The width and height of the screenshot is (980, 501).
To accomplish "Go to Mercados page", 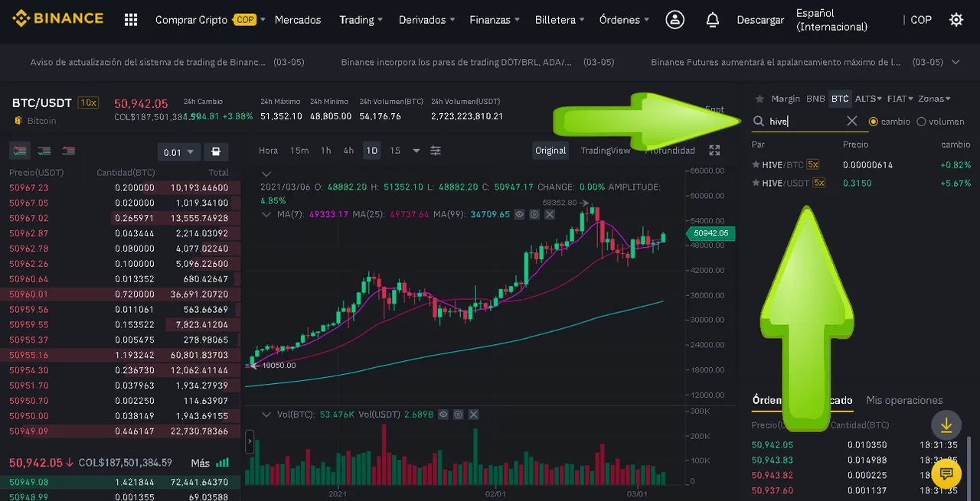I will click(298, 20).
